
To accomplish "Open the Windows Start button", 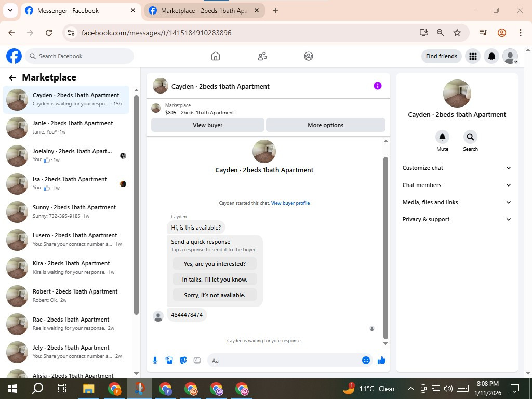I will pos(12,389).
